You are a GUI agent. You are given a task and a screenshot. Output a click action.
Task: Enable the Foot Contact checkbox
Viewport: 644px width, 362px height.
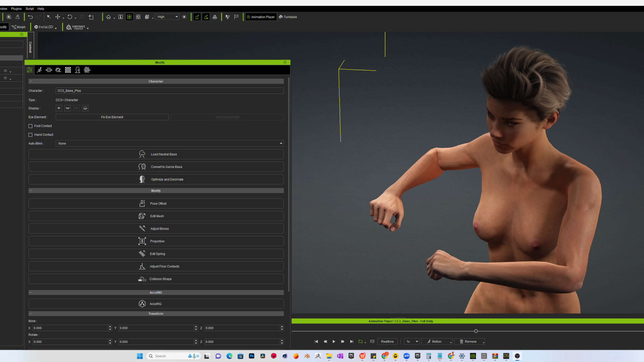click(x=31, y=126)
